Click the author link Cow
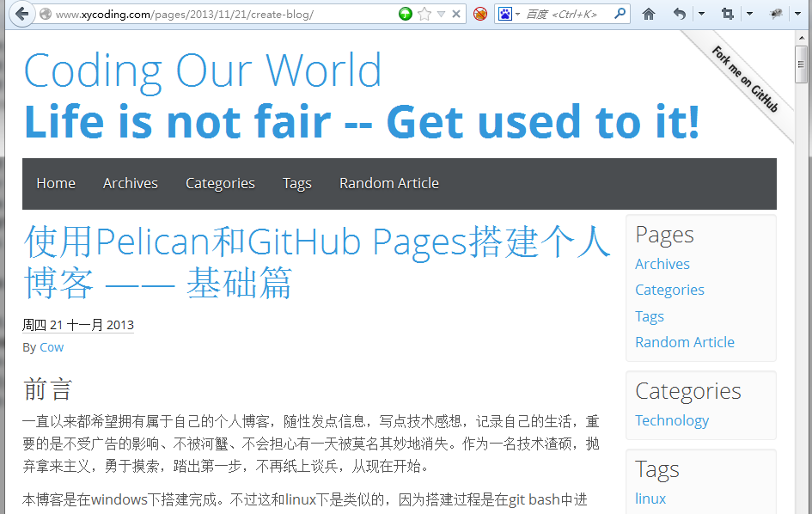 52,347
